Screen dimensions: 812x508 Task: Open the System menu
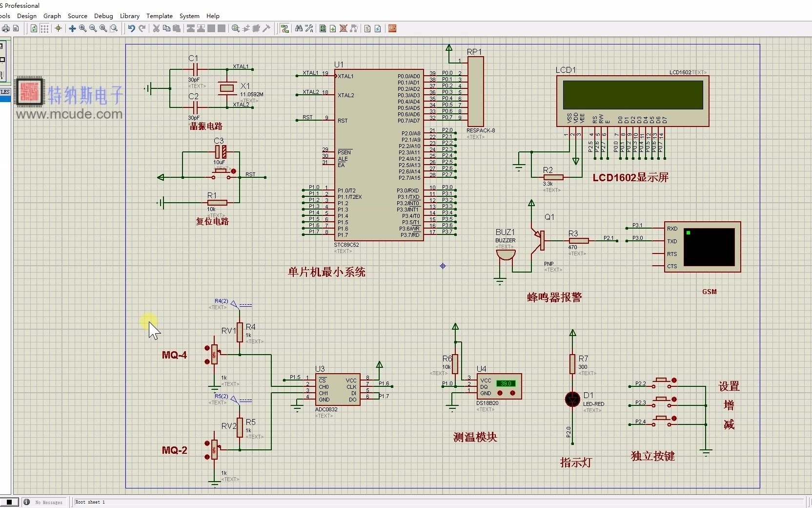coord(189,16)
